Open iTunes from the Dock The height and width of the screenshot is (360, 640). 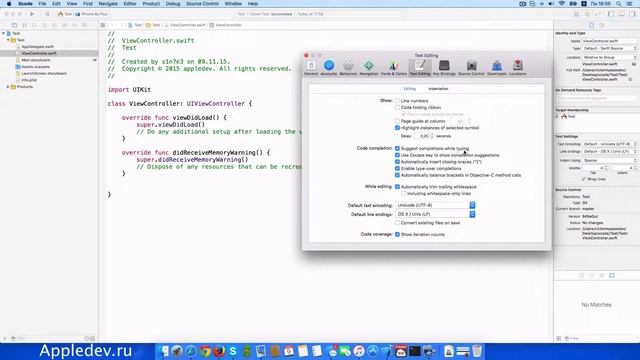[x=359, y=351]
